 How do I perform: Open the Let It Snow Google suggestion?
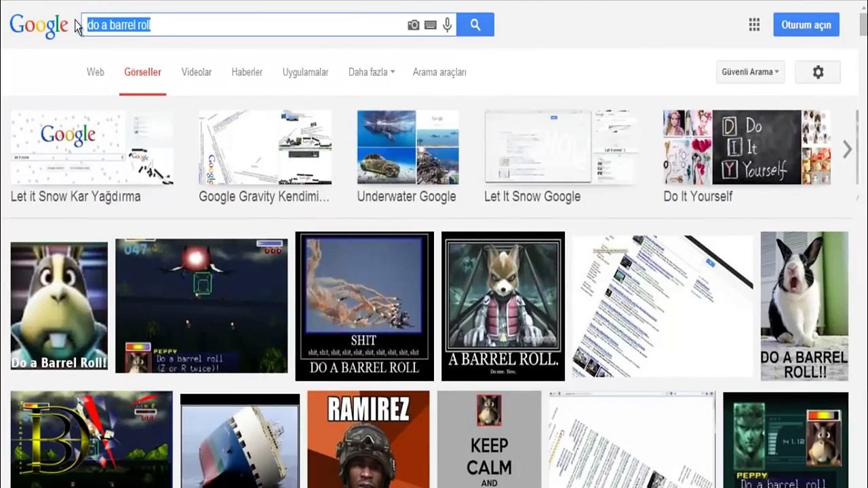tap(561, 158)
